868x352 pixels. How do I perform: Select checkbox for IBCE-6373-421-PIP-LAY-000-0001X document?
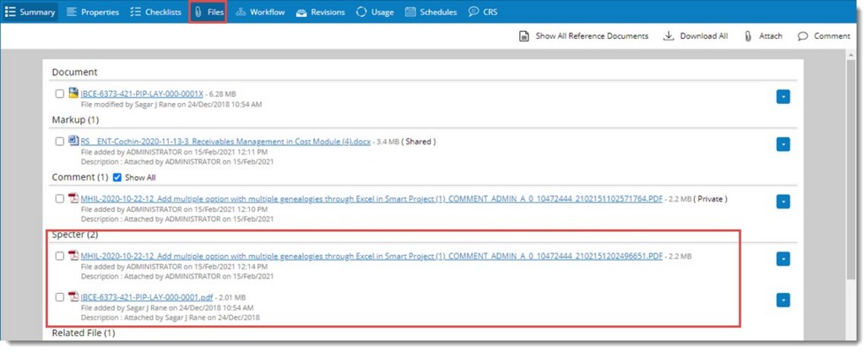point(59,94)
